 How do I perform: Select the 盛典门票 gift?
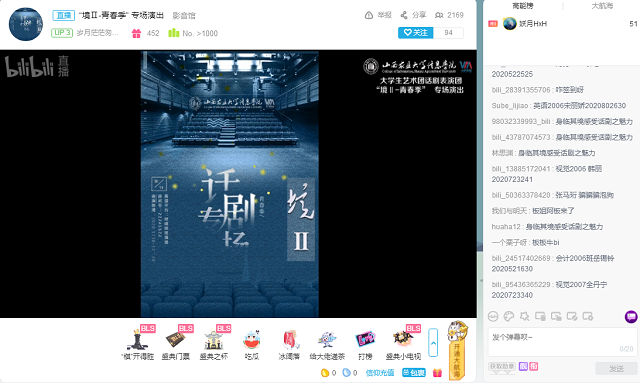coord(176,343)
